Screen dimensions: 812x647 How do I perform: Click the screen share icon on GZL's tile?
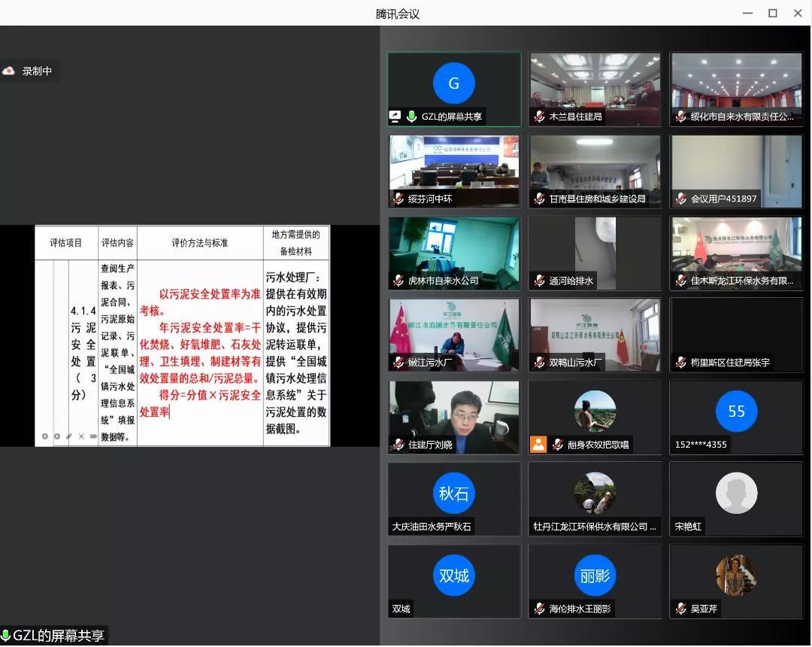click(x=395, y=117)
